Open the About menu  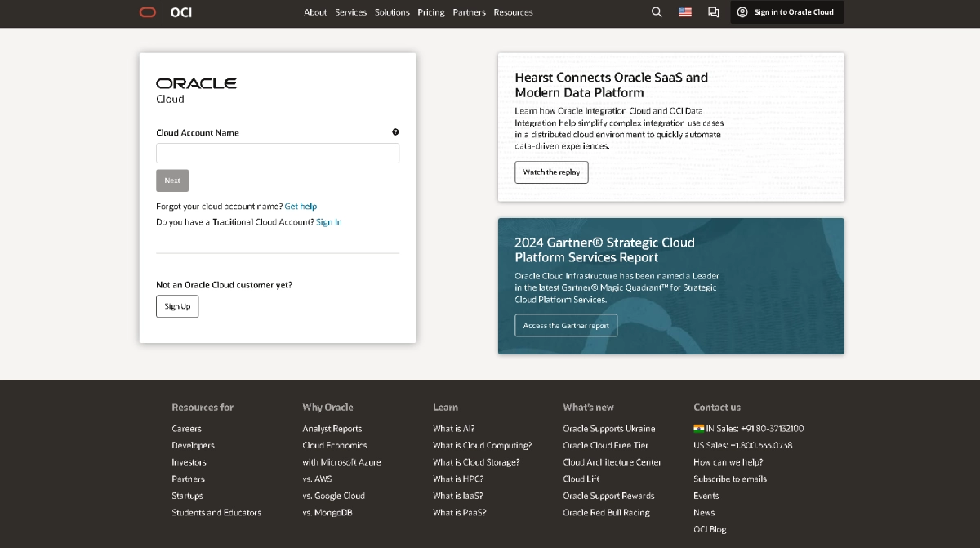tap(315, 12)
